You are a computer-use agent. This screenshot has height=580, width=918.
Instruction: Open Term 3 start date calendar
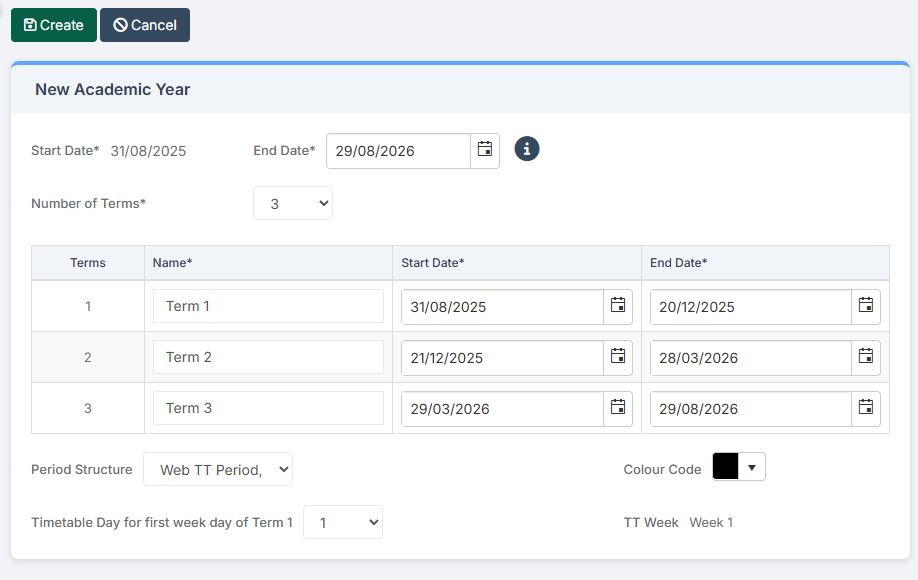tap(617, 408)
